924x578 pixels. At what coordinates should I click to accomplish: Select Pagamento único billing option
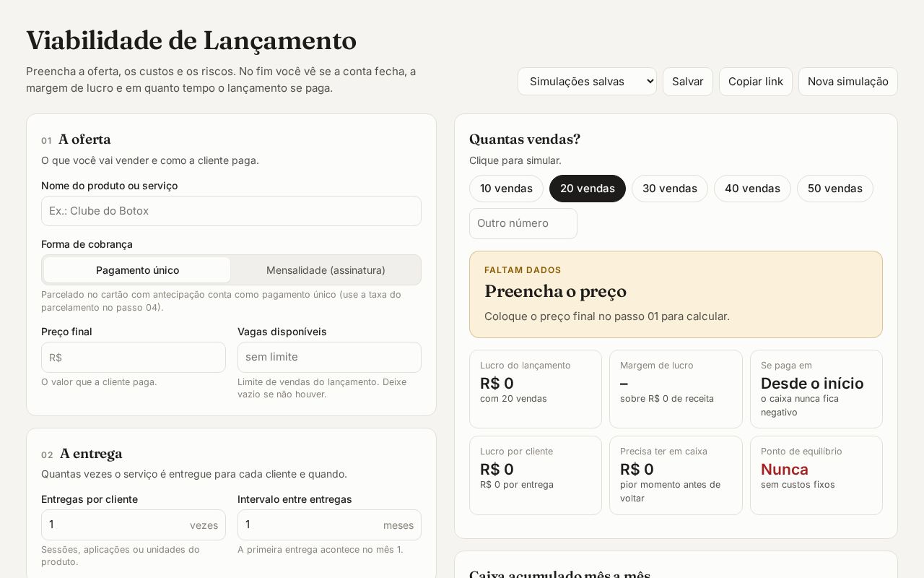click(x=137, y=270)
